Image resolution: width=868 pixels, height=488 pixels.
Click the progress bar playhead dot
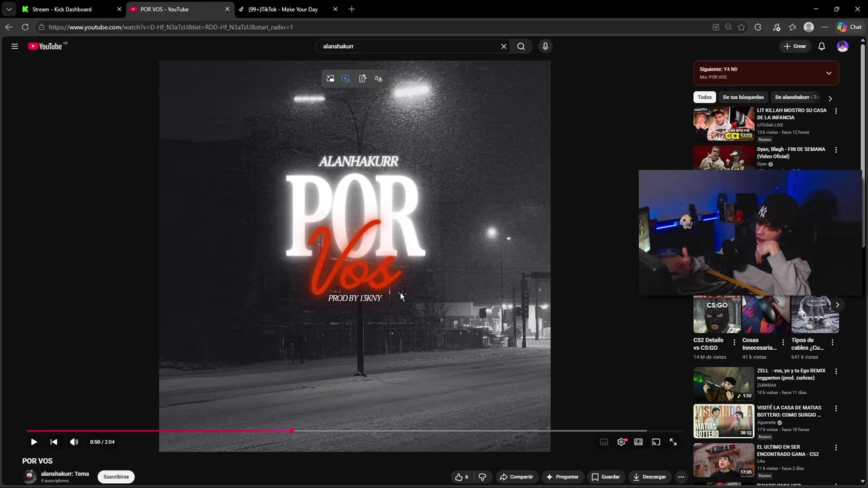click(x=292, y=430)
